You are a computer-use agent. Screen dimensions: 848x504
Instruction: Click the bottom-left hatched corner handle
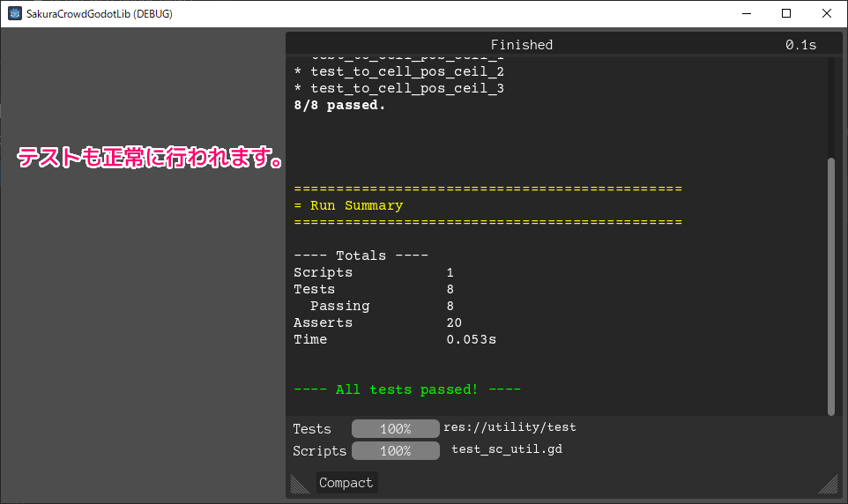pos(301,484)
